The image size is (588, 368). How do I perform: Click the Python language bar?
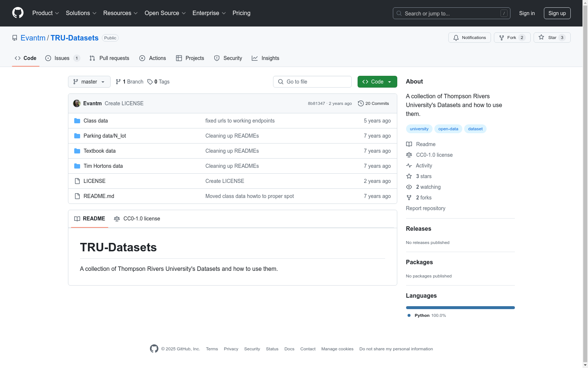point(460,308)
